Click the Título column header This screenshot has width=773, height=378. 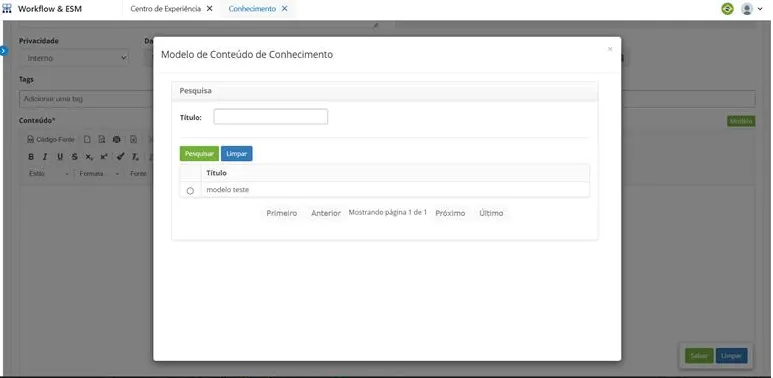coord(216,173)
